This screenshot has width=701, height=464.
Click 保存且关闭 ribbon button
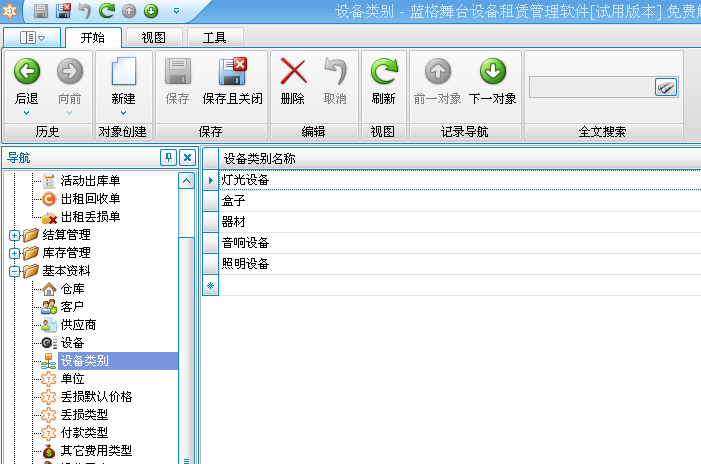232,81
